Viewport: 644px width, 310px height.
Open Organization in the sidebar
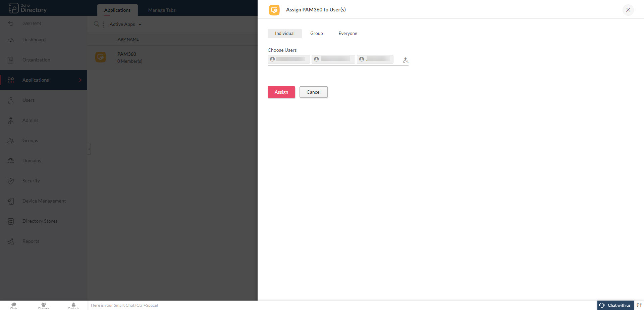click(44, 60)
